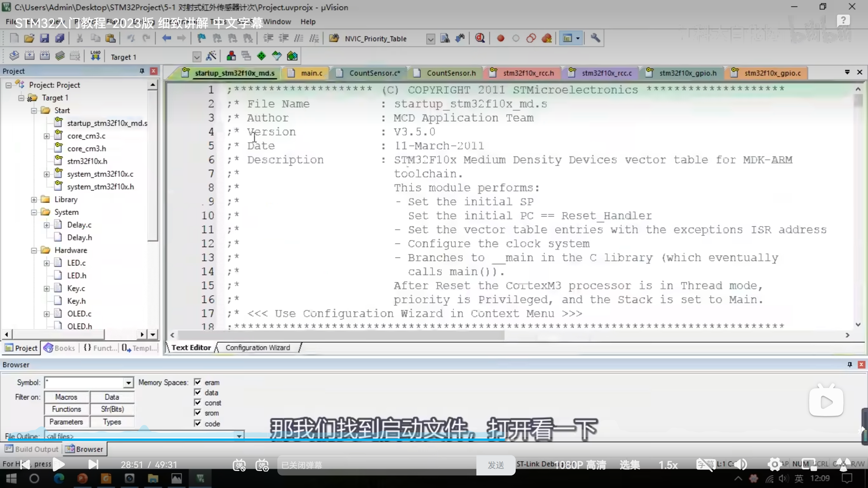Open the Symbol combo box dropdown
868x488 pixels.
(128, 383)
